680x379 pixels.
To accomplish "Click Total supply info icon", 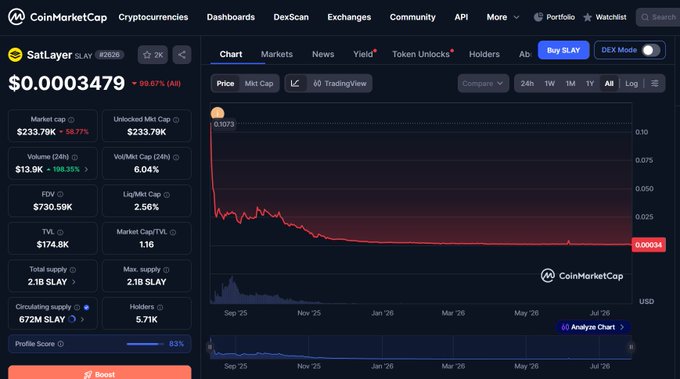I will (73, 270).
